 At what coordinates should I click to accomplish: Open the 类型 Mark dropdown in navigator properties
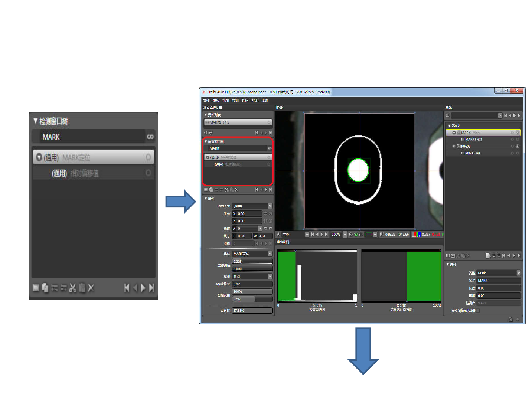[x=519, y=273]
